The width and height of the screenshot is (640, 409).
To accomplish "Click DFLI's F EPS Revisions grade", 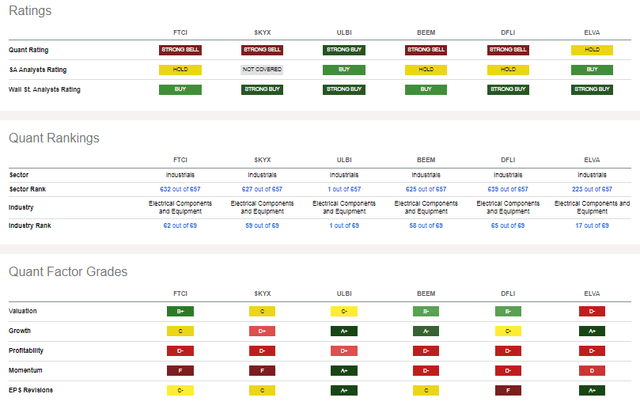I will [508, 391].
